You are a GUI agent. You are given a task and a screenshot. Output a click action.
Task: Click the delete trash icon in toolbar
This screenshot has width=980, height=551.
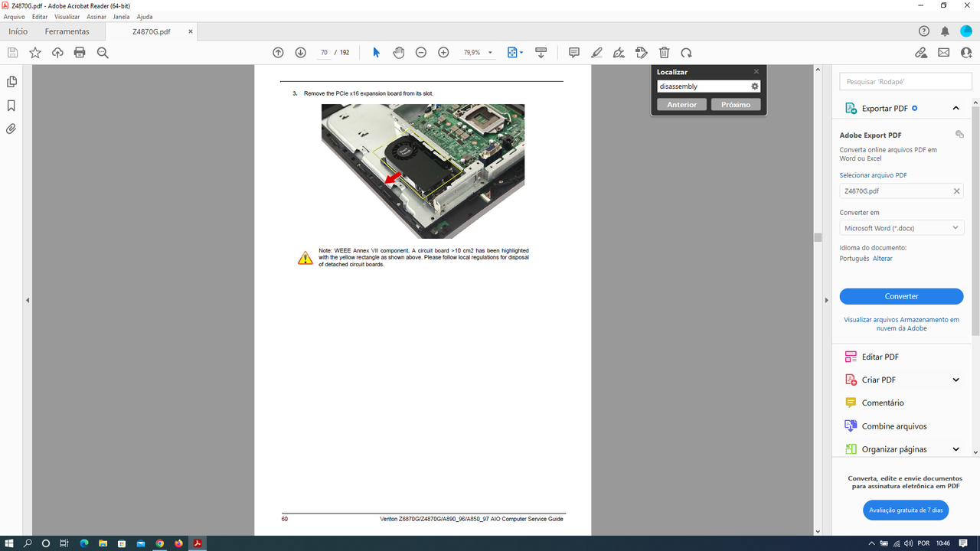coord(665,53)
